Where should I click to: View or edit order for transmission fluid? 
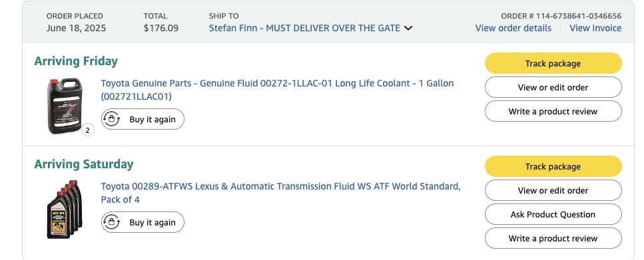tap(553, 190)
